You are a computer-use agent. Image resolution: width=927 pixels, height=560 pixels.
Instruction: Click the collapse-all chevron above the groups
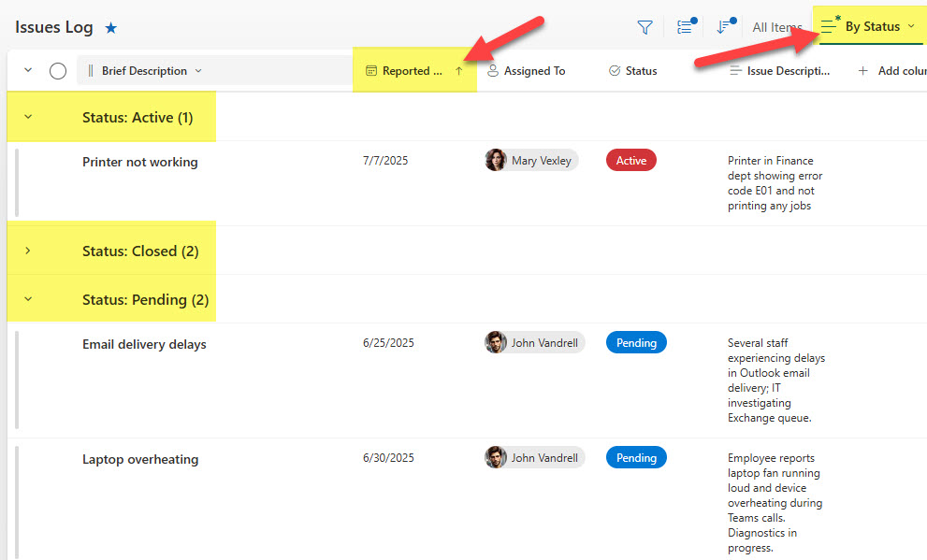click(x=27, y=70)
